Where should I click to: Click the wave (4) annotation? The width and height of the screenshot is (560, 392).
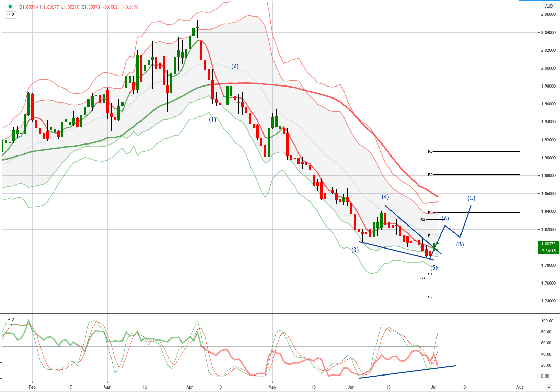click(385, 197)
